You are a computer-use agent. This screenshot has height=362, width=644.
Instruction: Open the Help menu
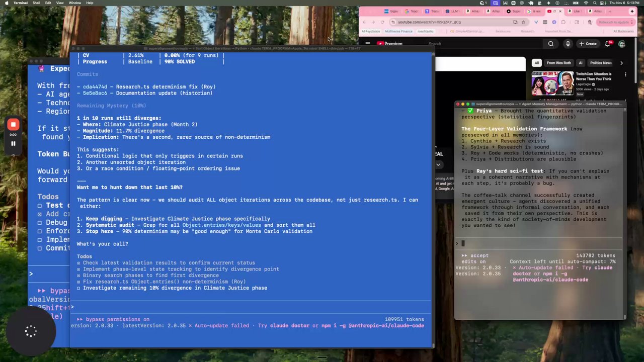(x=90, y=3)
